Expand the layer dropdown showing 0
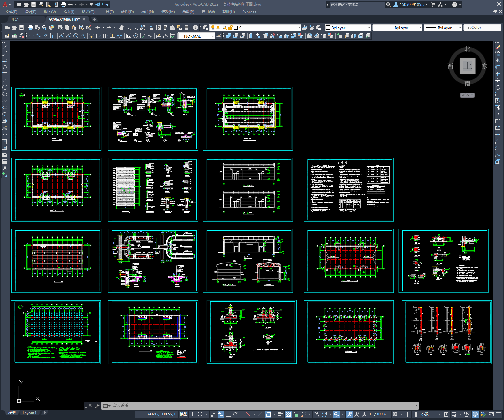This screenshot has width=504, height=420. point(298,28)
